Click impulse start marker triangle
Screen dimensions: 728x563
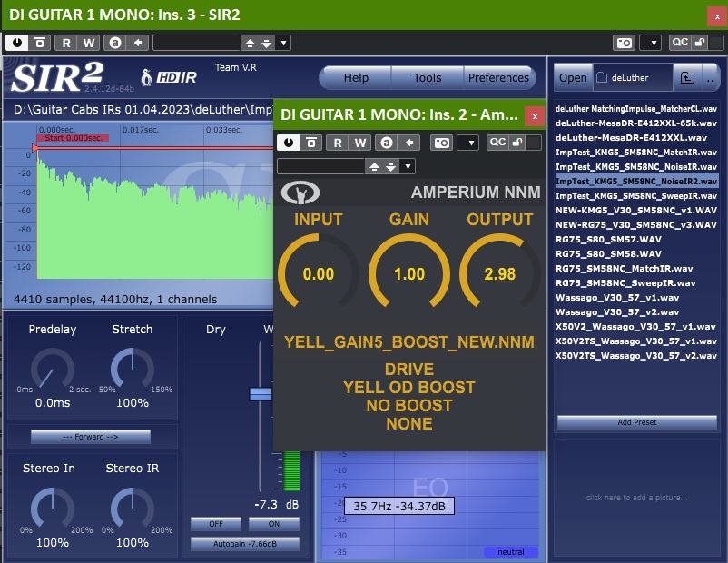34,148
